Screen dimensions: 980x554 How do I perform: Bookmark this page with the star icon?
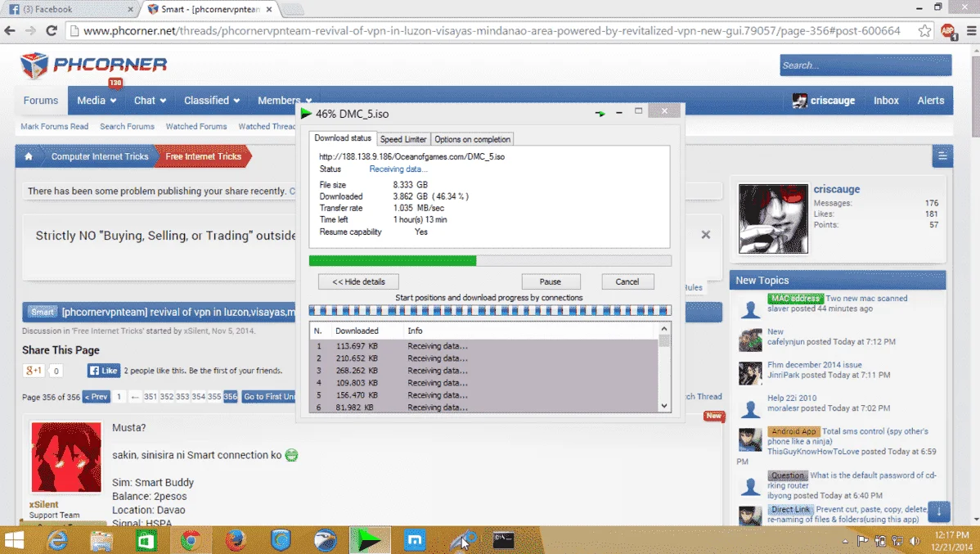point(924,30)
